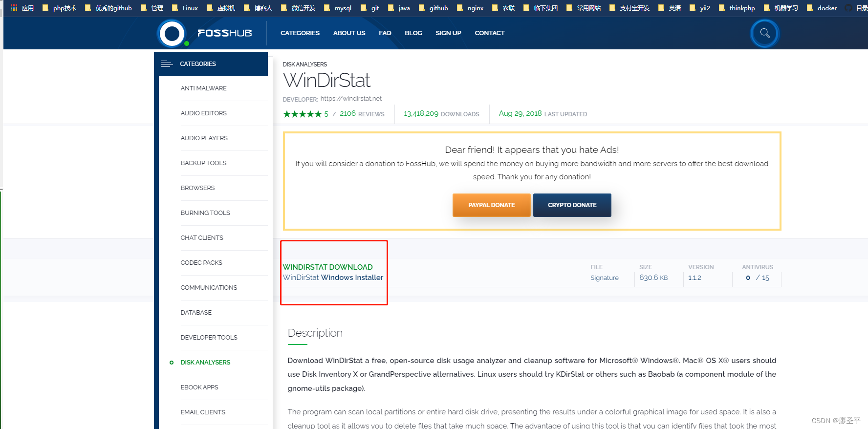The width and height of the screenshot is (868, 429).
Task: Open the github bookmark folder
Action: tap(433, 8)
